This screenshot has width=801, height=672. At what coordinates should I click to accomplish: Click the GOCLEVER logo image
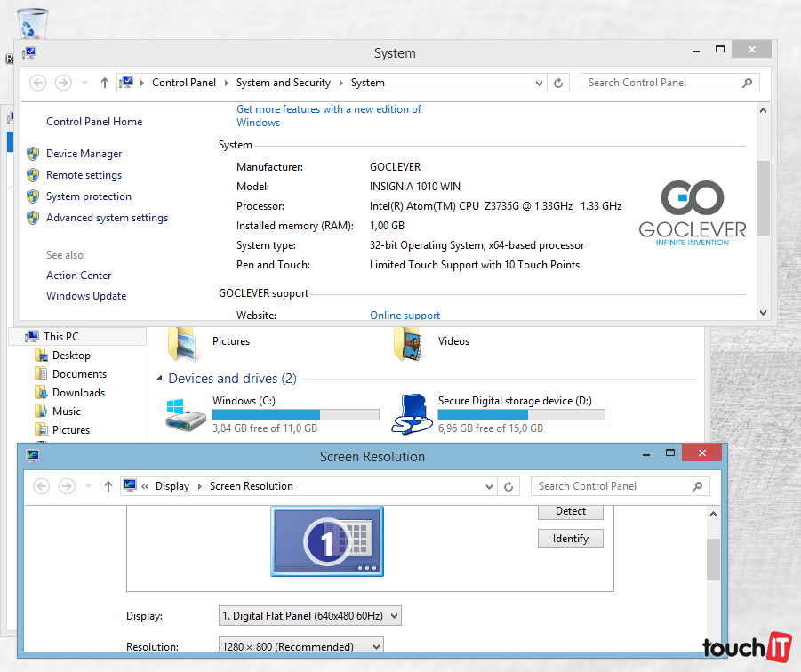pos(693,213)
